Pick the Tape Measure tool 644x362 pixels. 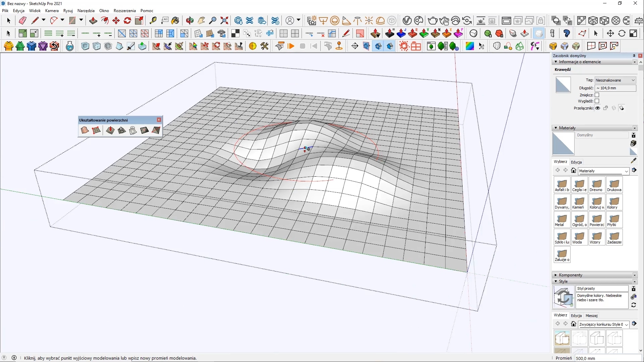click(x=153, y=21)
